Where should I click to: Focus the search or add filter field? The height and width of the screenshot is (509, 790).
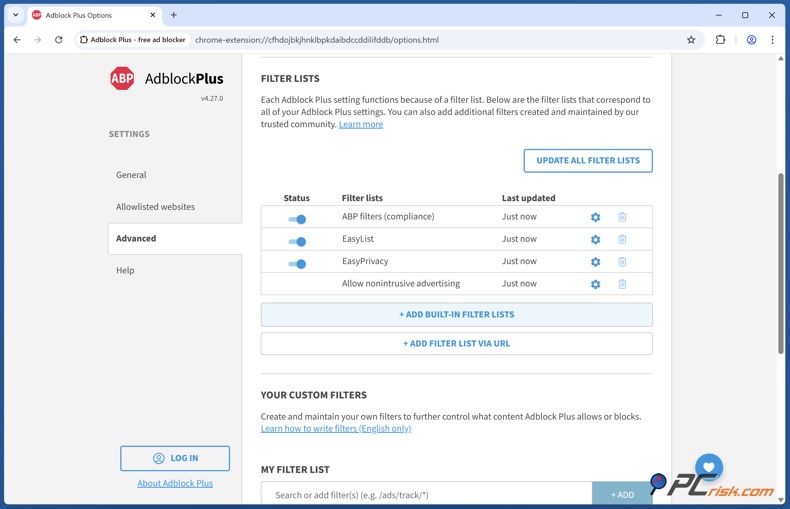[426, 495]
